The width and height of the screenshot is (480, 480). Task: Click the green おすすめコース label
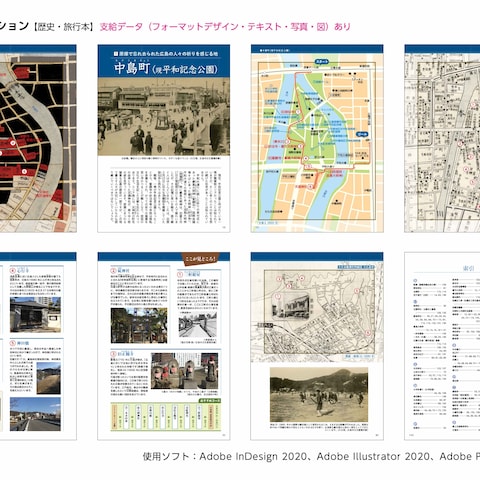[x=210, y=400]
